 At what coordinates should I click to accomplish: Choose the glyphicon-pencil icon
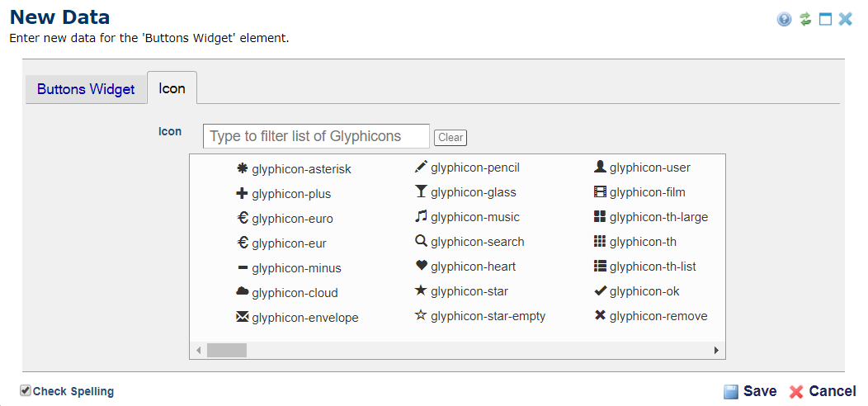click(467, 168)
